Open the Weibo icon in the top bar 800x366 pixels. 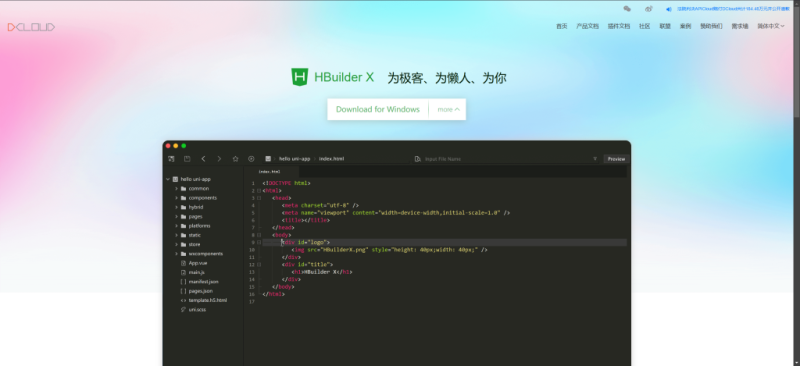[x=648, y=9]
